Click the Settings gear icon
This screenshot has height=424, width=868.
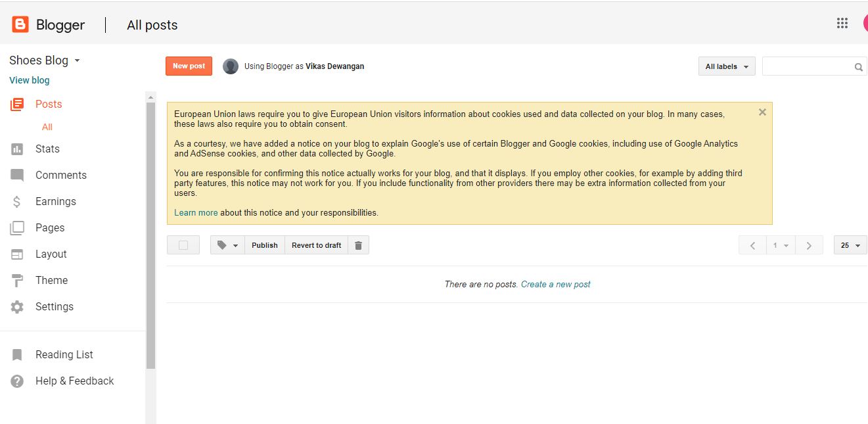(17, 307)
